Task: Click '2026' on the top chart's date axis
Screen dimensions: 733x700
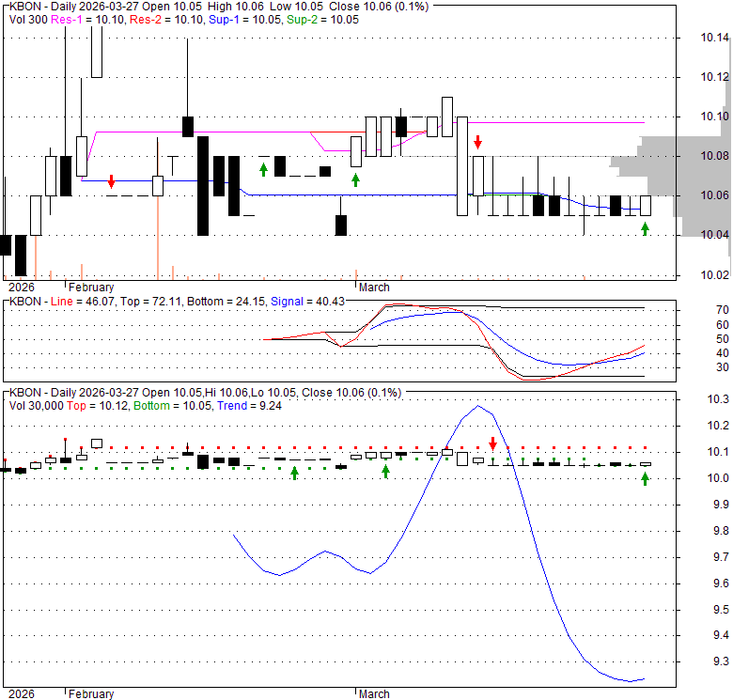Action: click(x=22, y=288)
